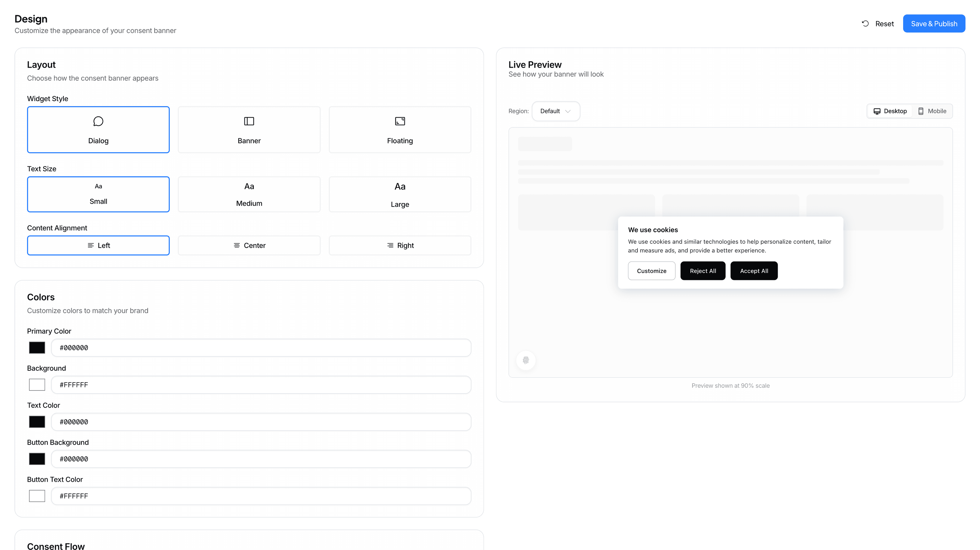Select the Banner widget style
The height and width of the screenshot is (550, 980).
point(249,130)
